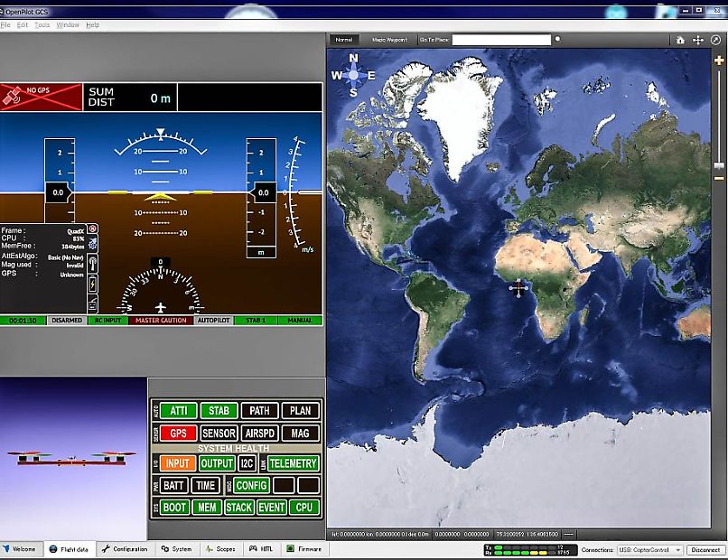Open the antenna telemetry panel icon
This screenshot has height=560, width=728.
[x=93, y=265]
